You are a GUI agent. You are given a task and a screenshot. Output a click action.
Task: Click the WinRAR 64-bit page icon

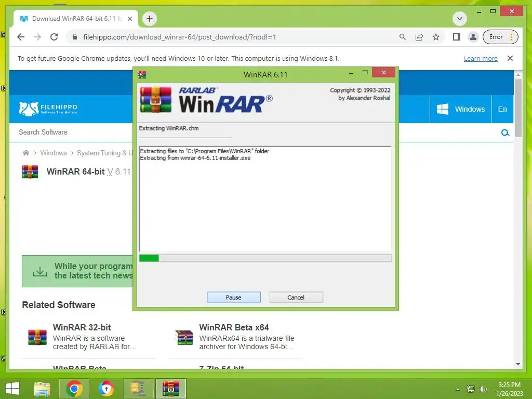30,171
